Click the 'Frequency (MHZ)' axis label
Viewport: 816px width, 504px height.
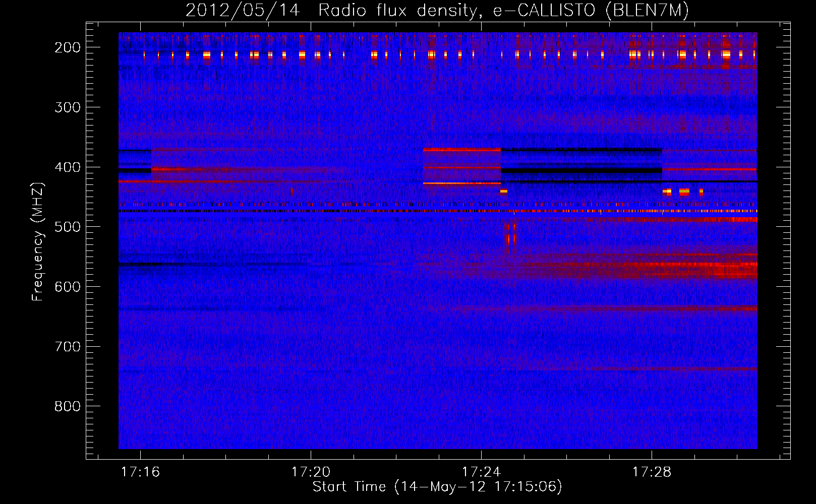(x=38, y=241)
